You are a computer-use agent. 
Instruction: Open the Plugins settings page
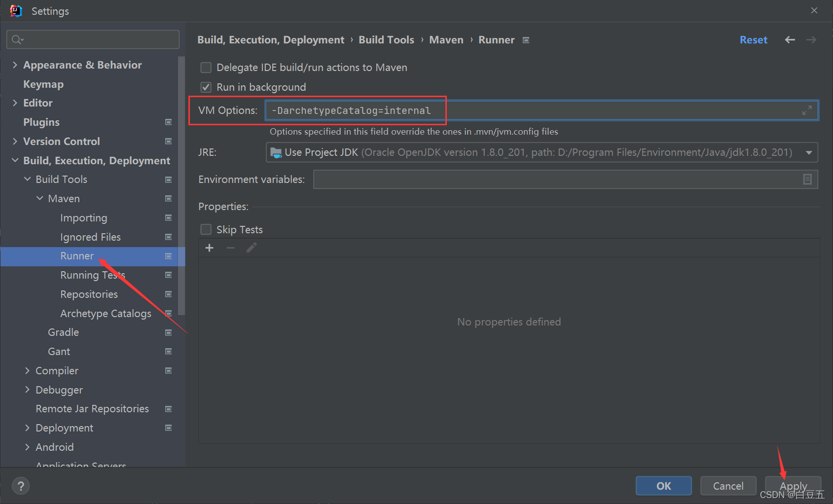[41, 122]
